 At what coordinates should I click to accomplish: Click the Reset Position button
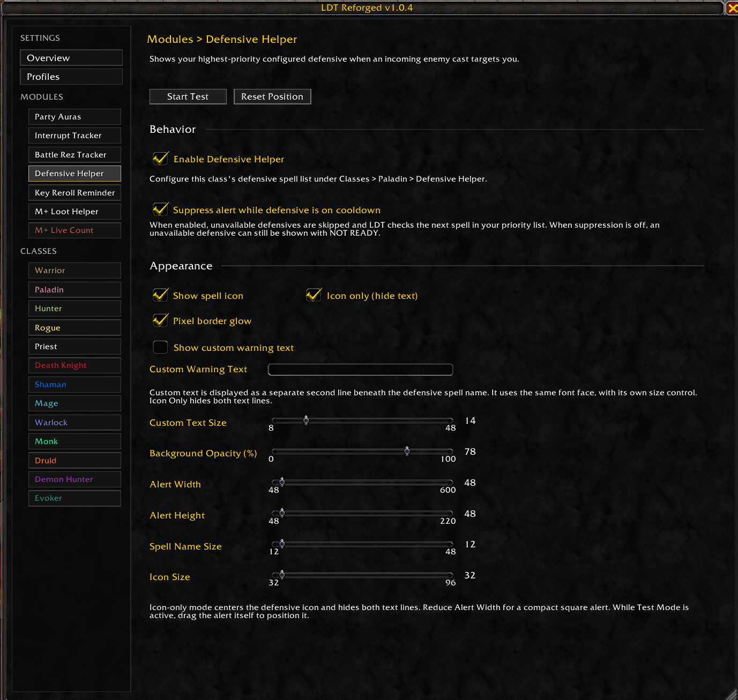coord(272,96)
